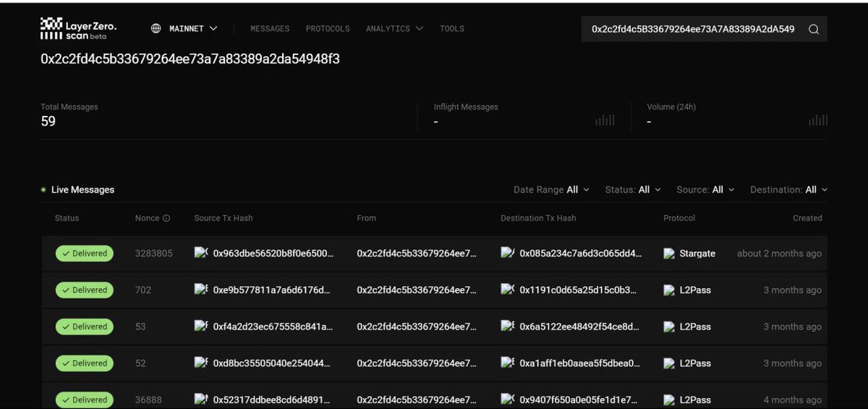Open the Status filter dropdown
This screenshot has width=868, height=409.
tap(633, 190)
